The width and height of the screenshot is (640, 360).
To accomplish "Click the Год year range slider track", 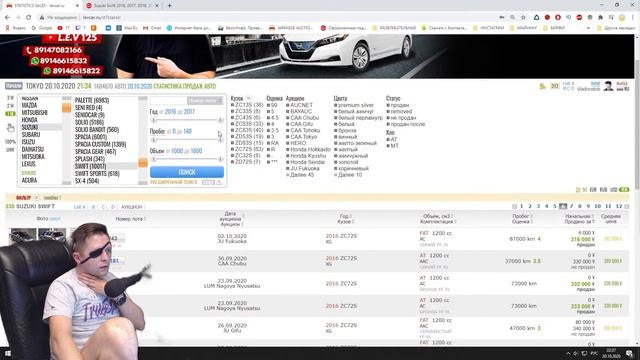I will tap(187, 120).
